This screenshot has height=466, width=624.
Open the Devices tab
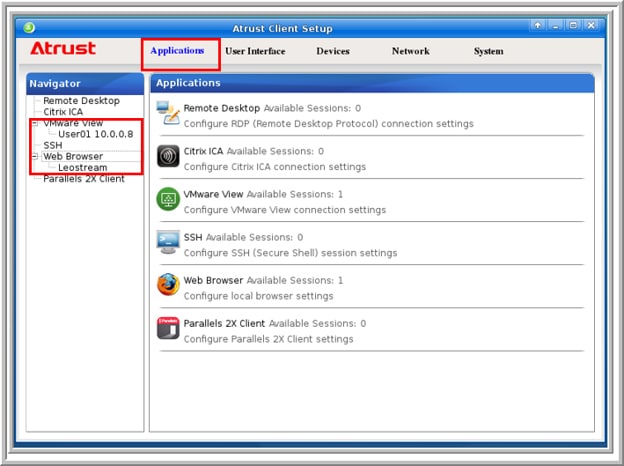pyautogui.click(x=333, y=51)
